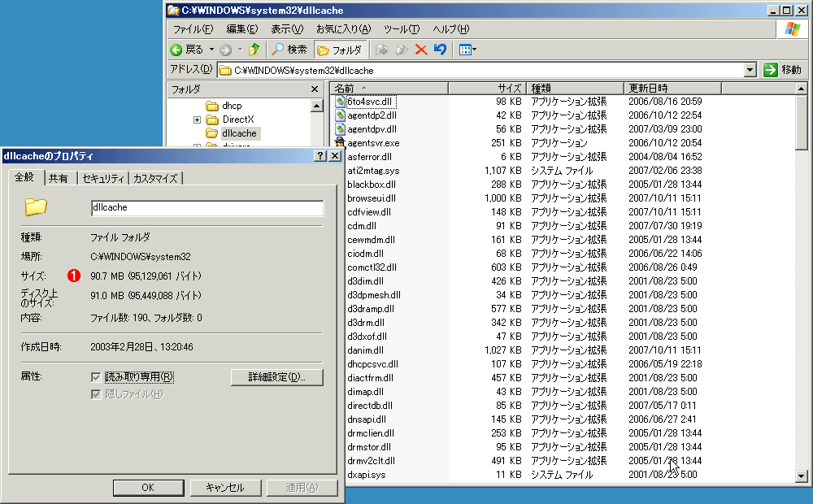Click the dllcache folder icon in tree

[211, 133]
